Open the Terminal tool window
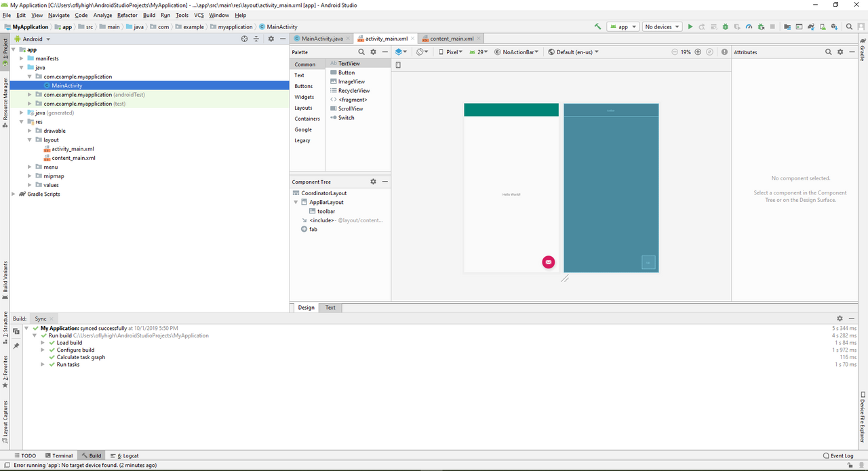The height and width of the screenshot is (471, 868). pyautogui.click(x=58, y=455)
